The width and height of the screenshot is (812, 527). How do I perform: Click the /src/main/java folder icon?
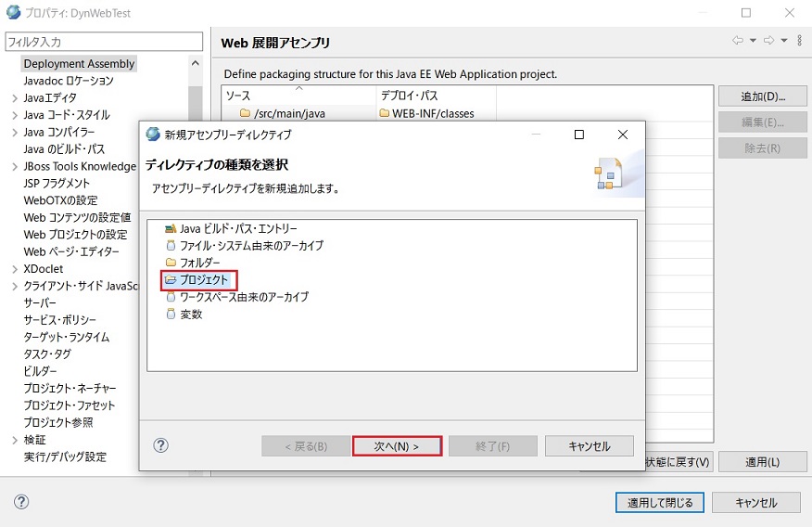pos(245,113)
